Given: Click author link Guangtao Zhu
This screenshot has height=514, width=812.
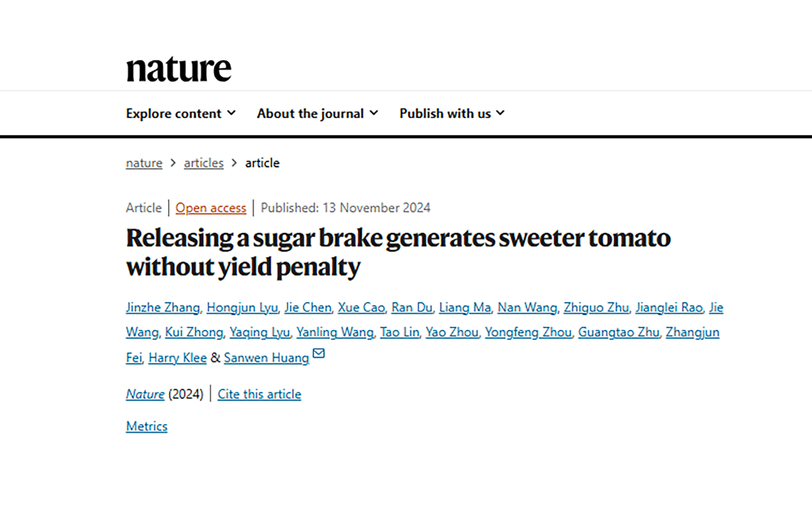Looking at the screenshot, I should (x=618, y=332).
